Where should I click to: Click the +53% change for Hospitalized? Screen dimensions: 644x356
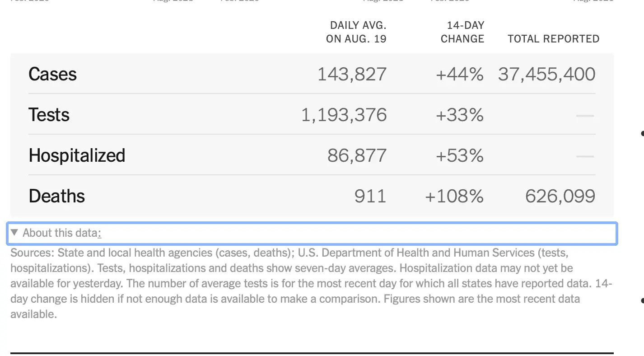click(x=459, y=155)
